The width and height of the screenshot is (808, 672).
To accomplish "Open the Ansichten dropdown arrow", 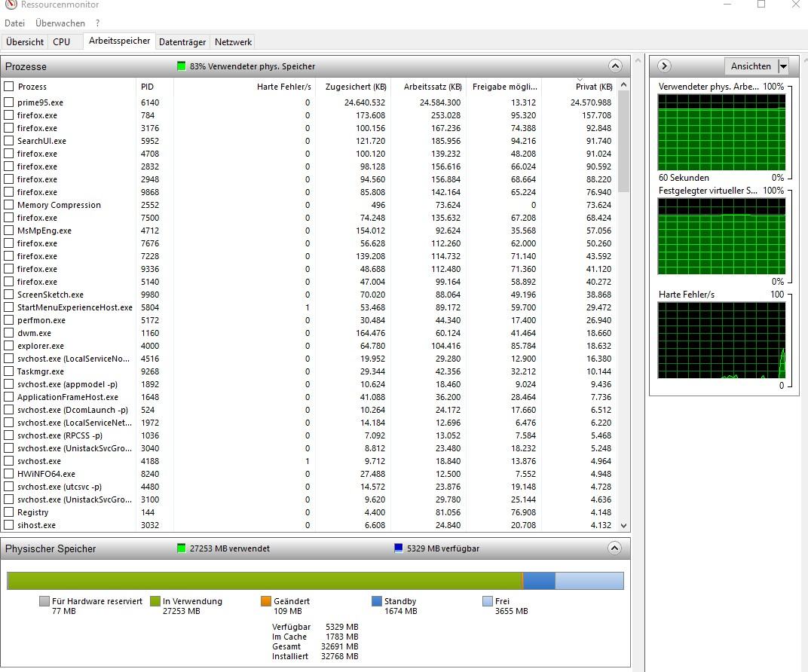I will point(783,66).
